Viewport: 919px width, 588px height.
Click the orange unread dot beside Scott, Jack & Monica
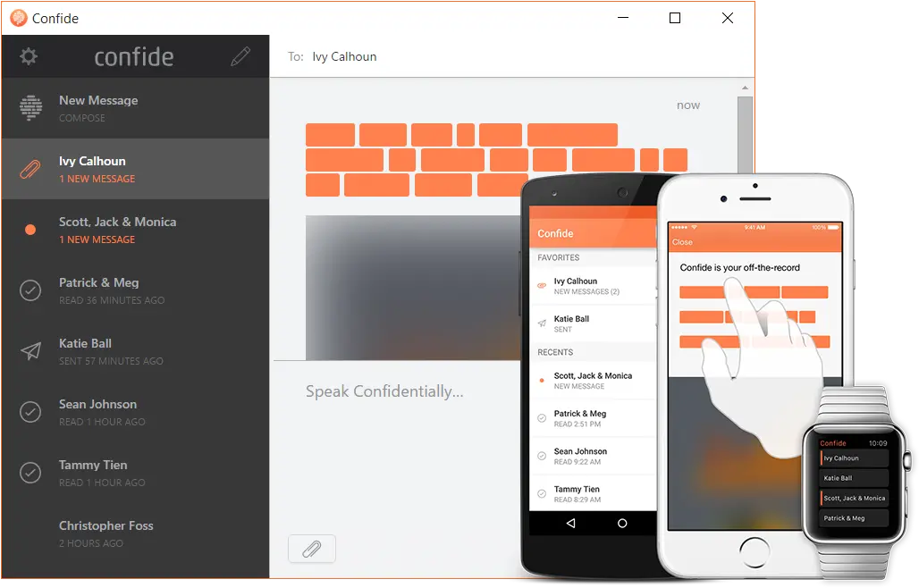coord(30,230)
